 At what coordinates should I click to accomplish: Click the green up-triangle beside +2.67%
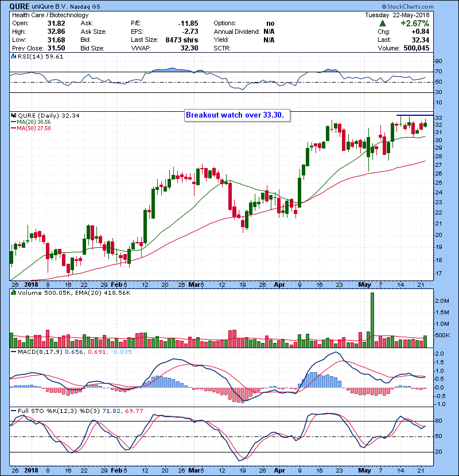[x=383, y=24]
